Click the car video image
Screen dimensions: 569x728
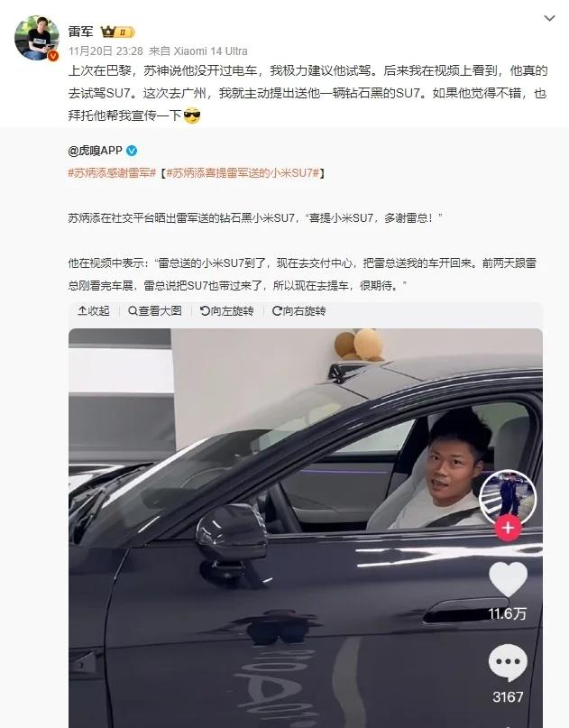coord(306,528)
